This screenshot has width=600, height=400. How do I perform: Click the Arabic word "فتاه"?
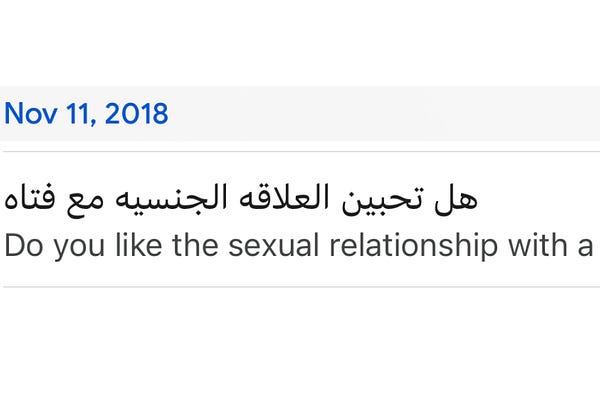(x=29, y=198)
